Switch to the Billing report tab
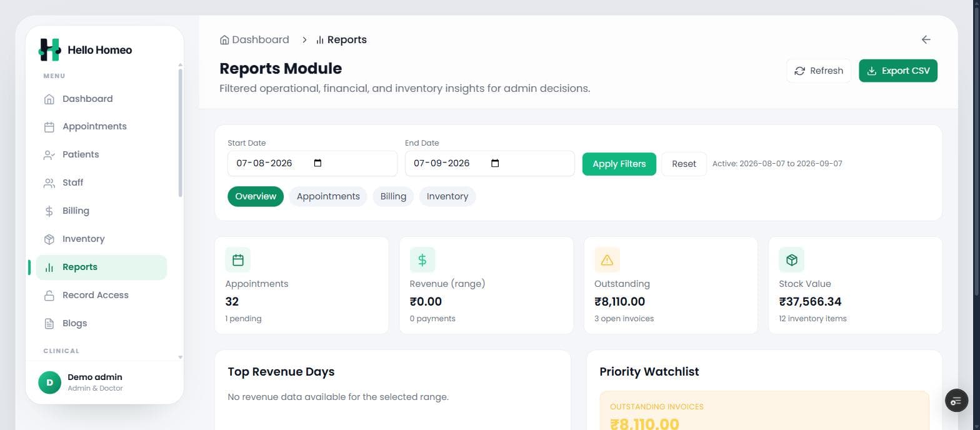Viewport: 980px width, 430px height. [x=393, y=196]
